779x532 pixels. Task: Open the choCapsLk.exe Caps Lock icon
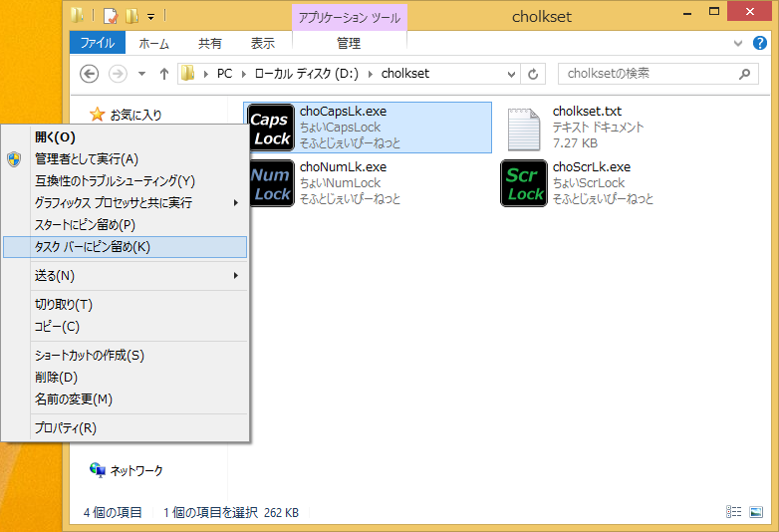pyautogui.click(x=271, y=128)
